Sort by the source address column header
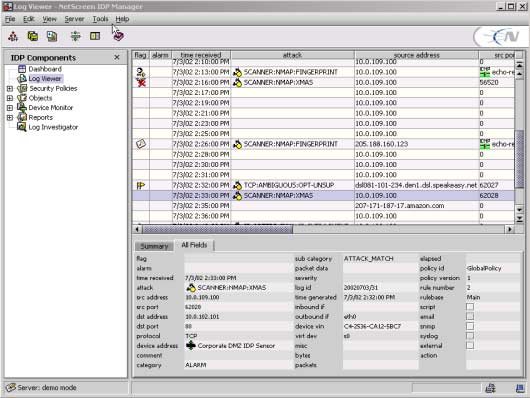 [416, 55]
